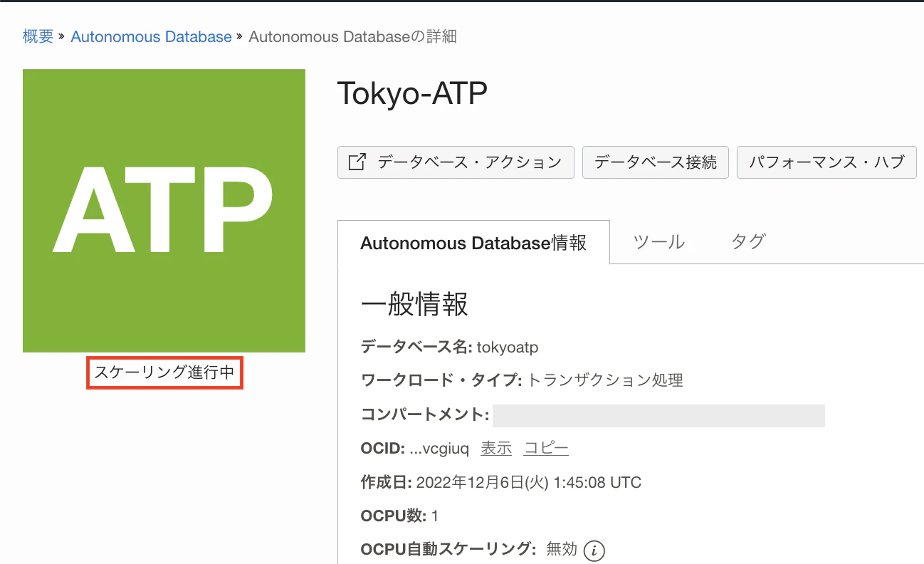Click the 一般情報 section heading
Screen dimensions: 924x564
(414, 305)
